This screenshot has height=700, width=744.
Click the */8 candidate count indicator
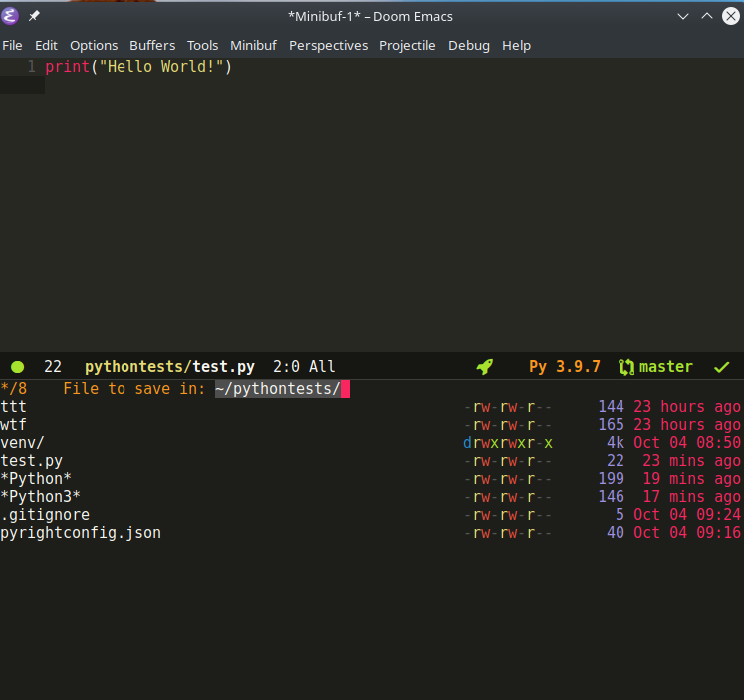(13, 389)
